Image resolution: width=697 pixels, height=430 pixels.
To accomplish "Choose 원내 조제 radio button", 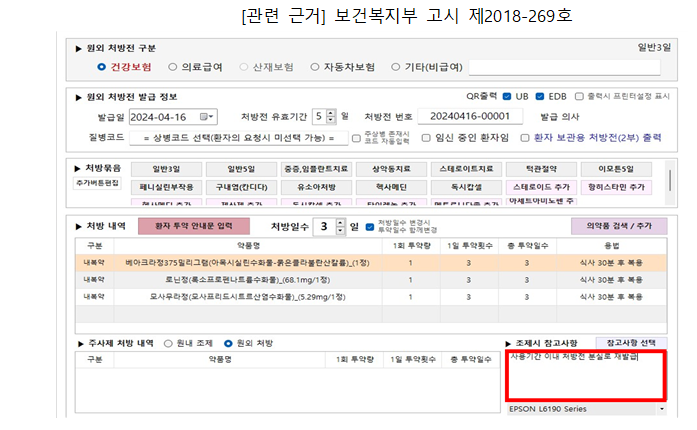I will pos(167,343).
